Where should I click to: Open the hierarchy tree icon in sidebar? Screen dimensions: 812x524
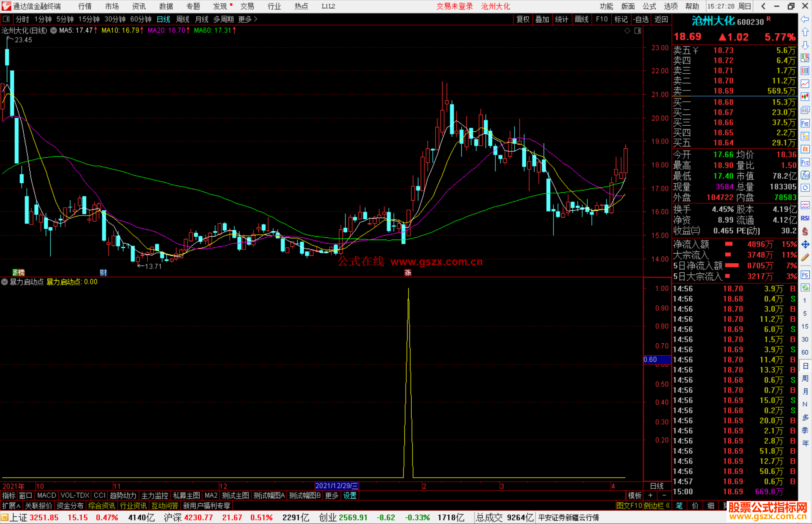tap(805, 136)
